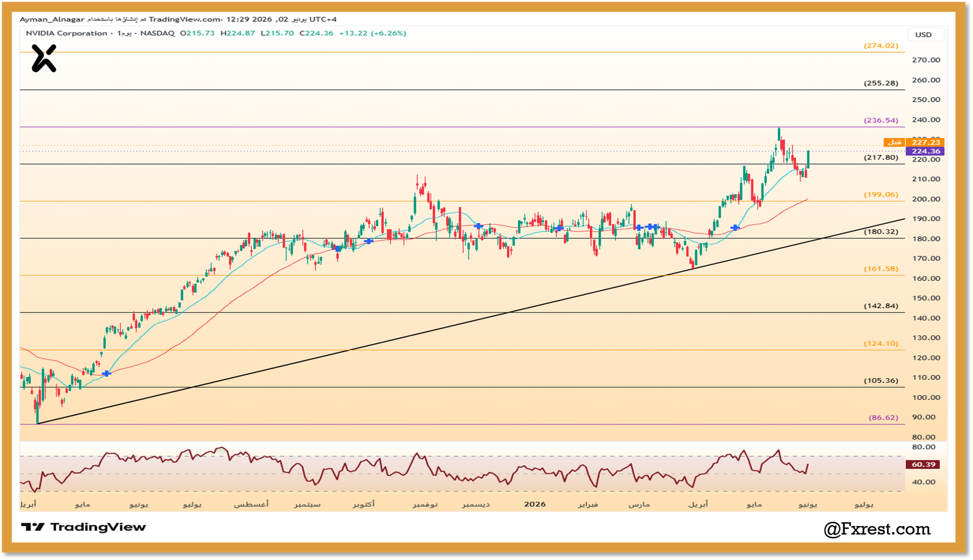Click the (255.28) level label
Image resolution: width=973 pixels, height=560 pixels.
[881, 83]
